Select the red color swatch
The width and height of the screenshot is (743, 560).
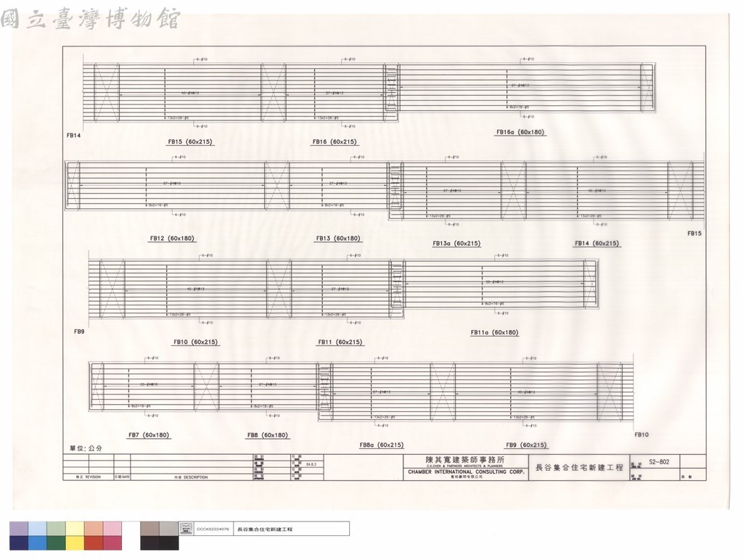coord(94,543)
